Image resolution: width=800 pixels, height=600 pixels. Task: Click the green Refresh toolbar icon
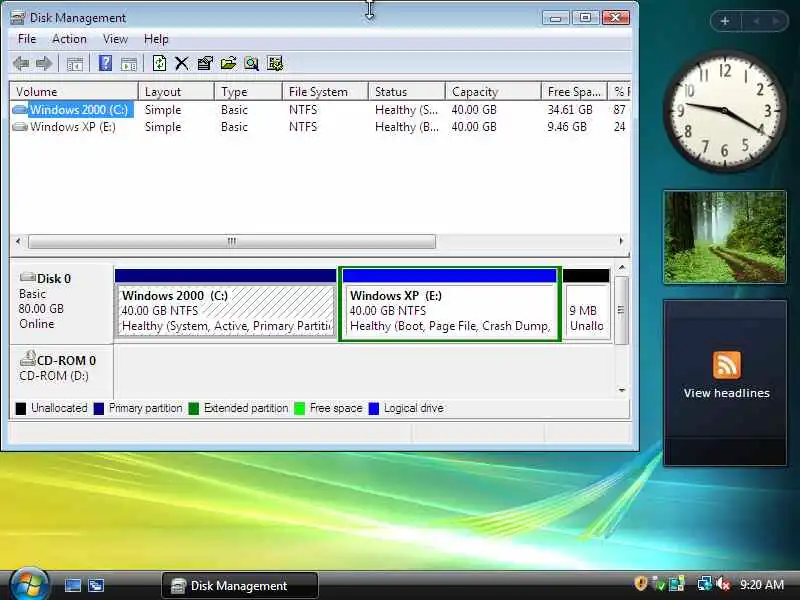point(159,63)
